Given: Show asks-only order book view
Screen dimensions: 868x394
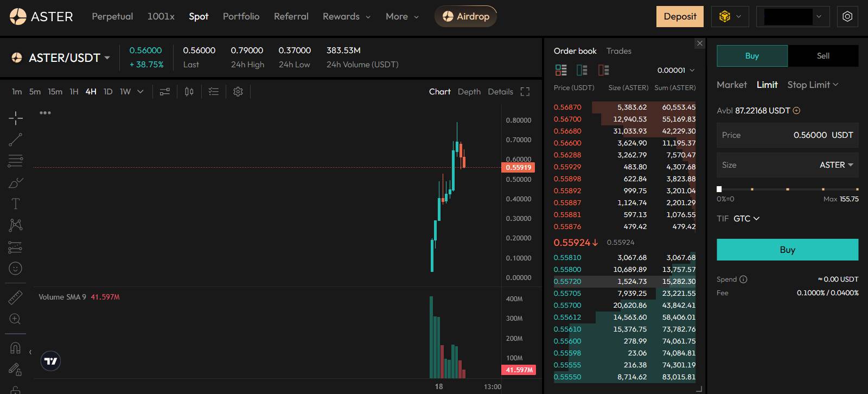Looking at the screenshot, I should 603,70.
